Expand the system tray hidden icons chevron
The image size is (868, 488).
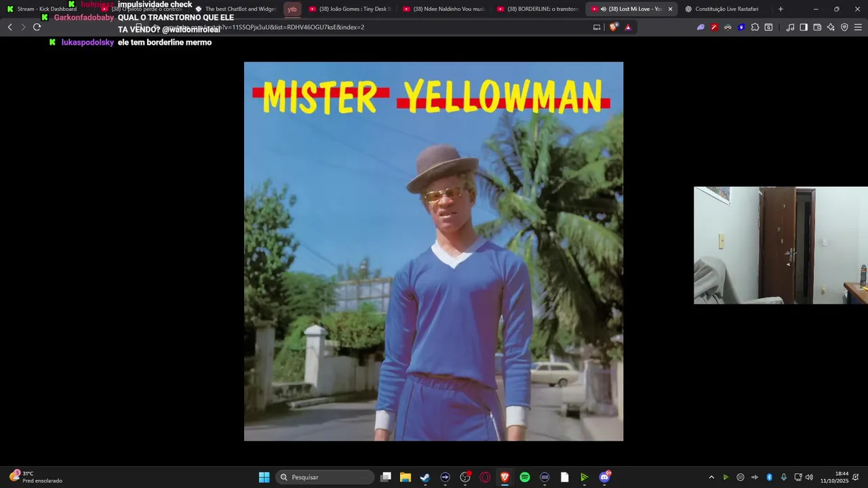[711, 477]
